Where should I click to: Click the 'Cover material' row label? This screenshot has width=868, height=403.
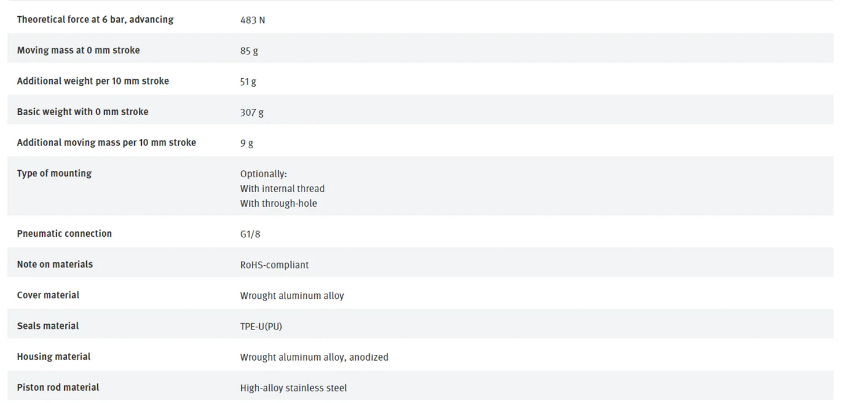point(48,295)
